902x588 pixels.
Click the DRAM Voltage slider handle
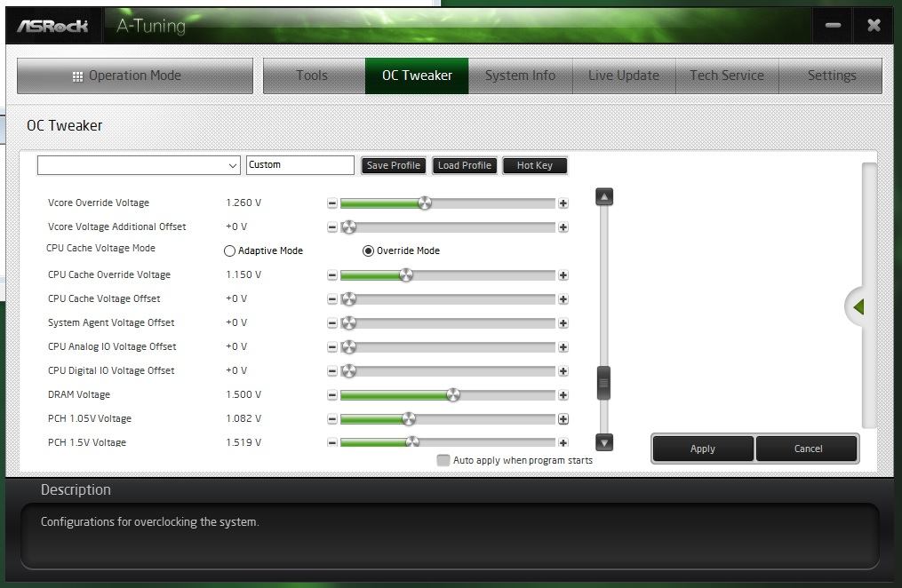coord(453,395)
